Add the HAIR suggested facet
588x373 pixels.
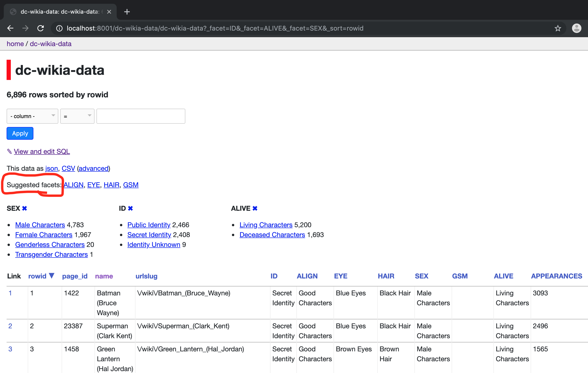coord(111,185)
